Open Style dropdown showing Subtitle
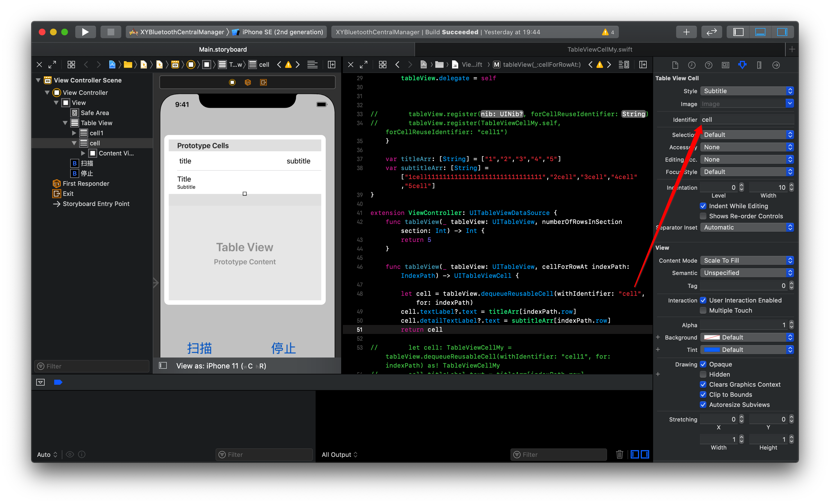The height and width of the screenshot is (504, 830). pos(747,91)
